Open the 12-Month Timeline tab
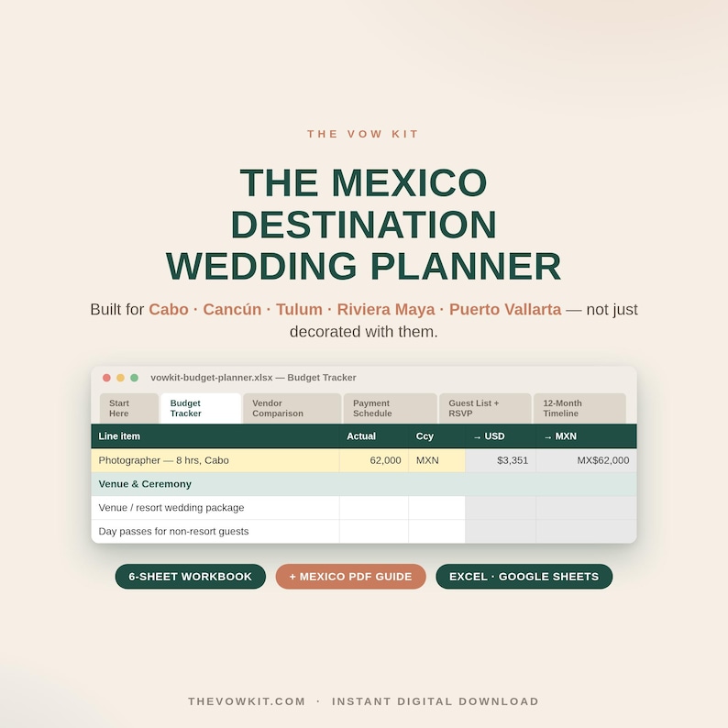The width and height of the screenshot is (728, 728). [x=579, y=408]
